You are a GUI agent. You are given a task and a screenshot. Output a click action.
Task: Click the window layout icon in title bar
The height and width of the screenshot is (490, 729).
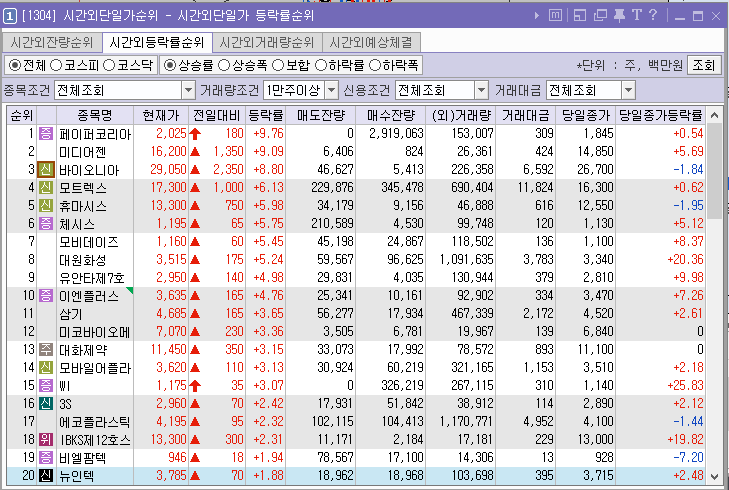580,15
